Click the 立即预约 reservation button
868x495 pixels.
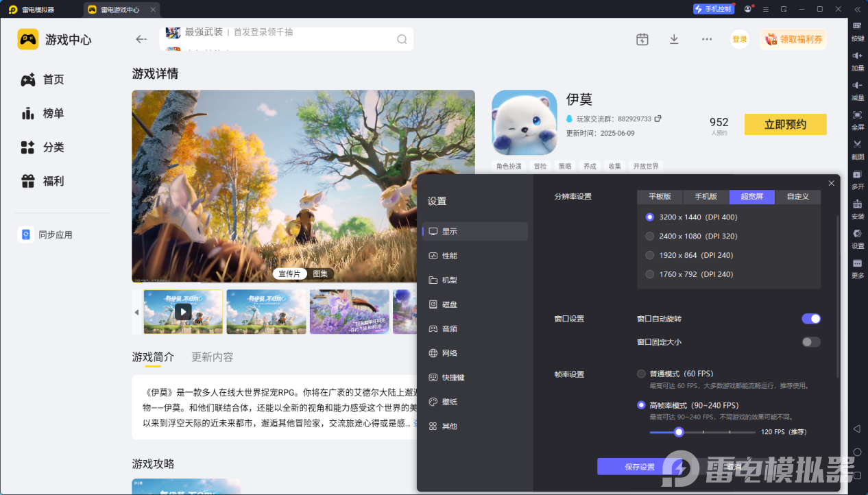point(785,124)
